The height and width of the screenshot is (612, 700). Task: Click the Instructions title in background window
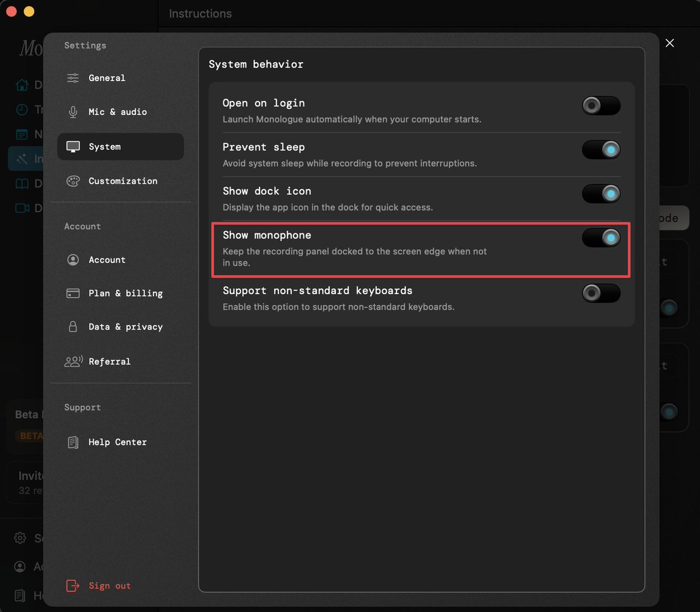pos(200,13)
